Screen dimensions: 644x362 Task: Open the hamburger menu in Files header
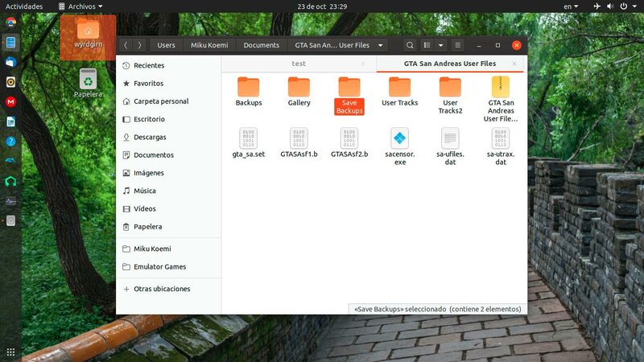(x=458, y=45)
